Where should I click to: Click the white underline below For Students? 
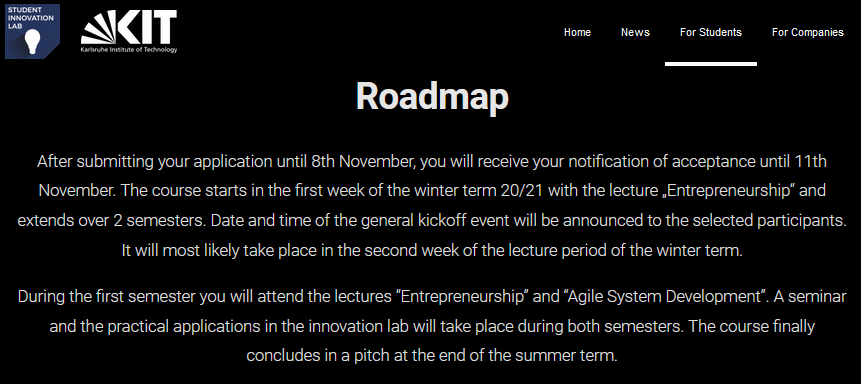point(711,64)
